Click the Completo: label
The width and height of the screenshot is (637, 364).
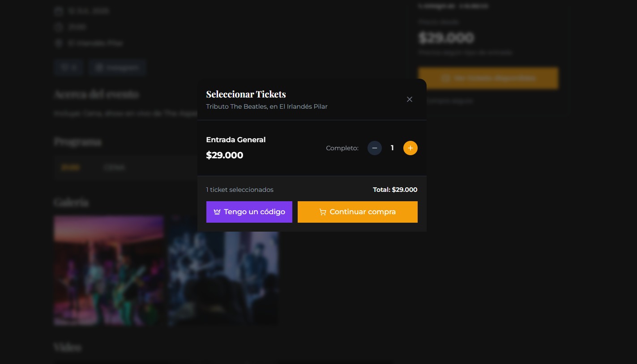click(x=342, y=148)
